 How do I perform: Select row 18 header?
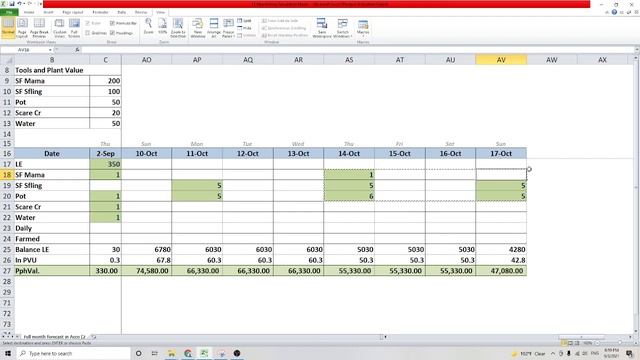pos(7,175)
